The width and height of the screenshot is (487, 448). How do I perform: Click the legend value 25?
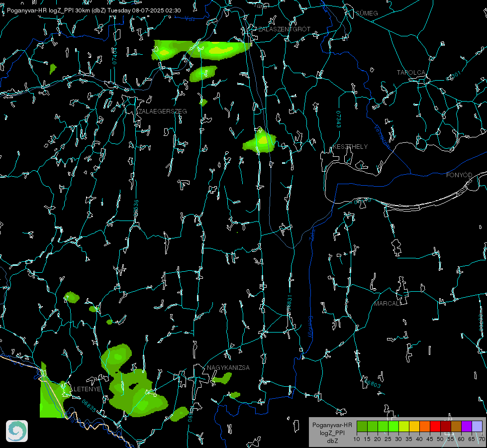point(388,440)
